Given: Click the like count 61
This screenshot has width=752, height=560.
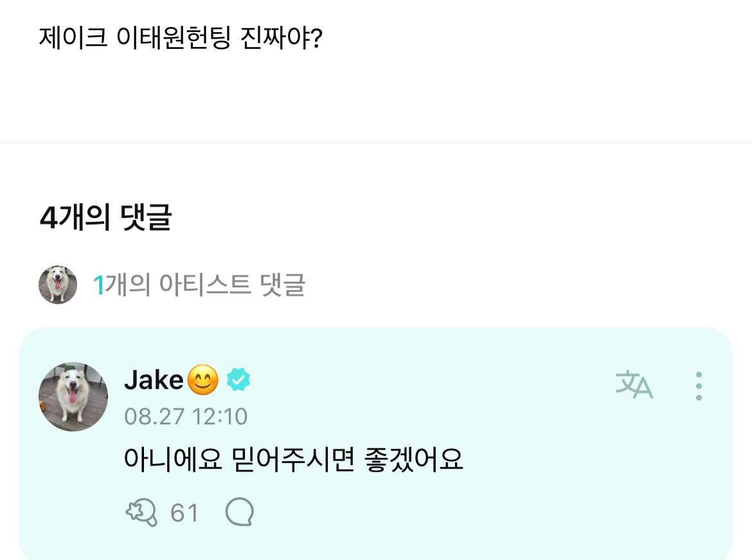Looking at the screenshot, I should click(x=184, y=513).
